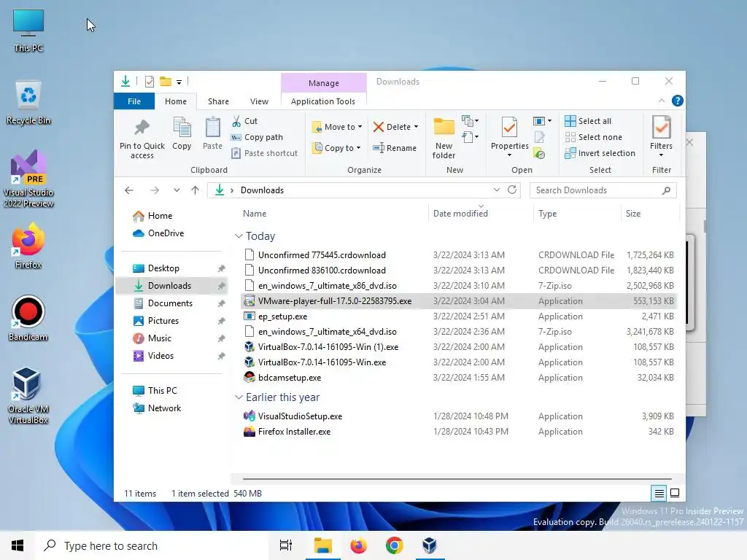Collapse the Today group
The height and width of the screenshot is (560, 747).
pyautogui.click(x=239, y=236)
